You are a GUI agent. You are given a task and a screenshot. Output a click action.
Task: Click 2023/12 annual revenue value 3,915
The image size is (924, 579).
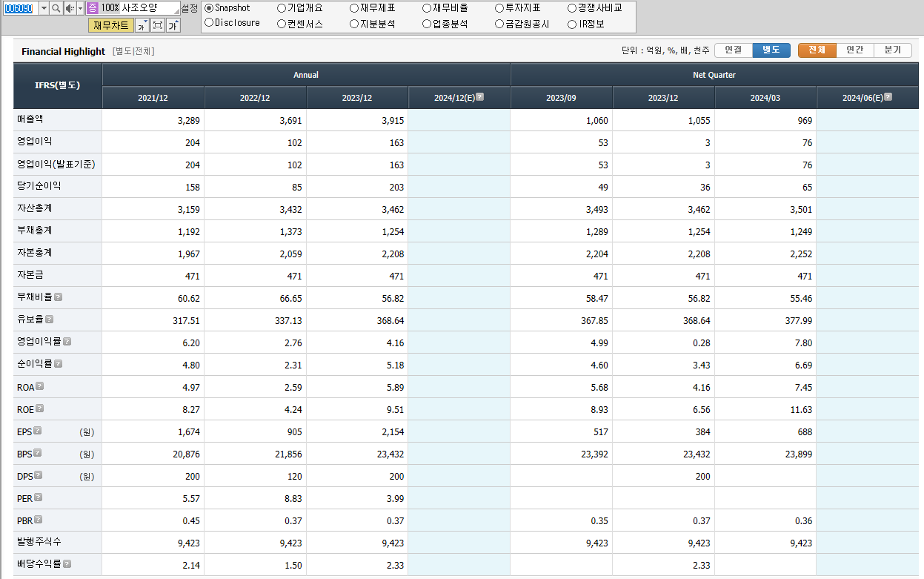pyautogui.click(x=391, y=120)
